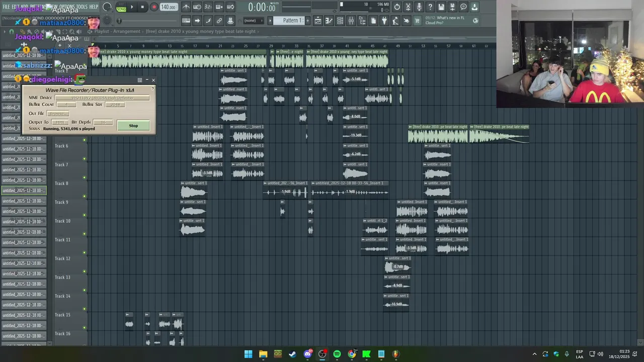Click the undo history circular arrow icon
Screen dimensions: 644x362
tap(397, 7)
